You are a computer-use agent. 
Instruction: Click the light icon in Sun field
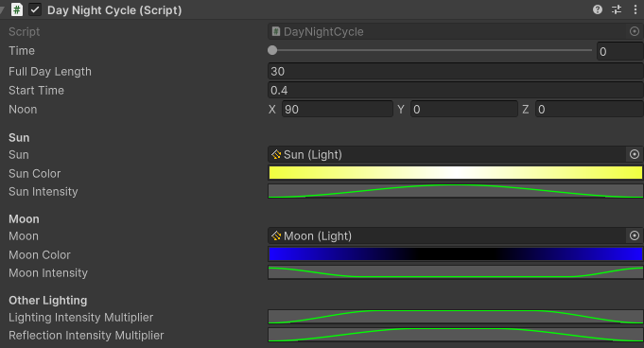pyautogui.click(x=276, y=154)
